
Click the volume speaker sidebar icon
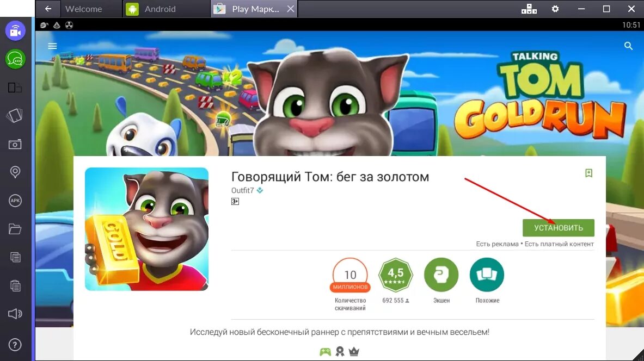[x=15, y=314]
